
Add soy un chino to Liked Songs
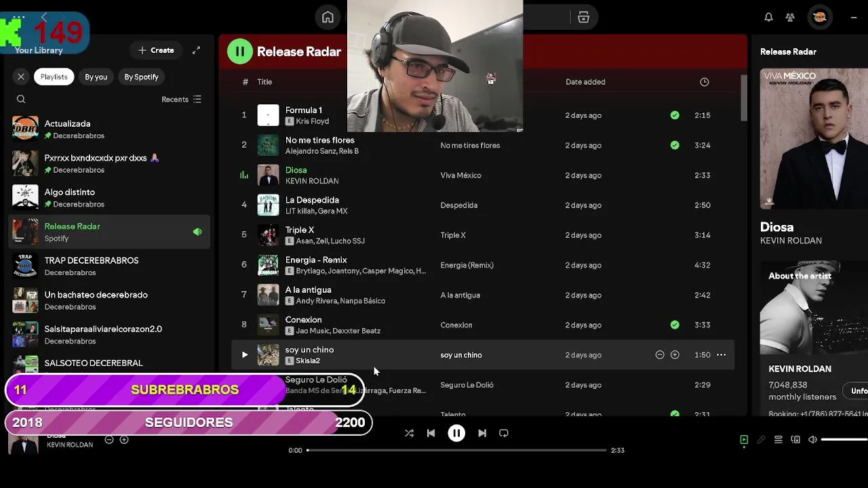pyautogui.click(x=675, y=354)
